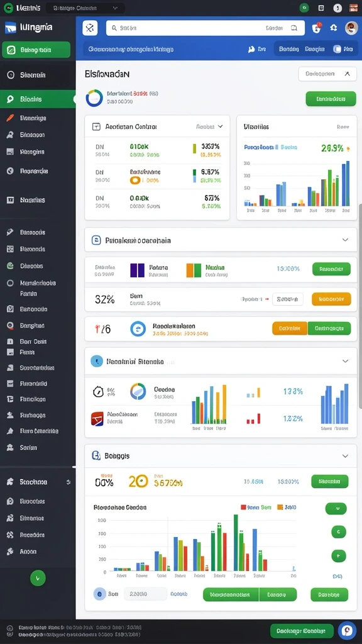Click the orange button in the '32%' row

click(x=331, y=299)
